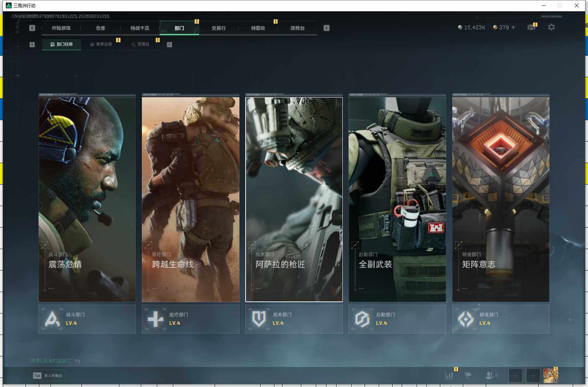Click the 研发部门 diamond icon
The width and height of the screenshot is (588, 387).
[x=465, y=319]
